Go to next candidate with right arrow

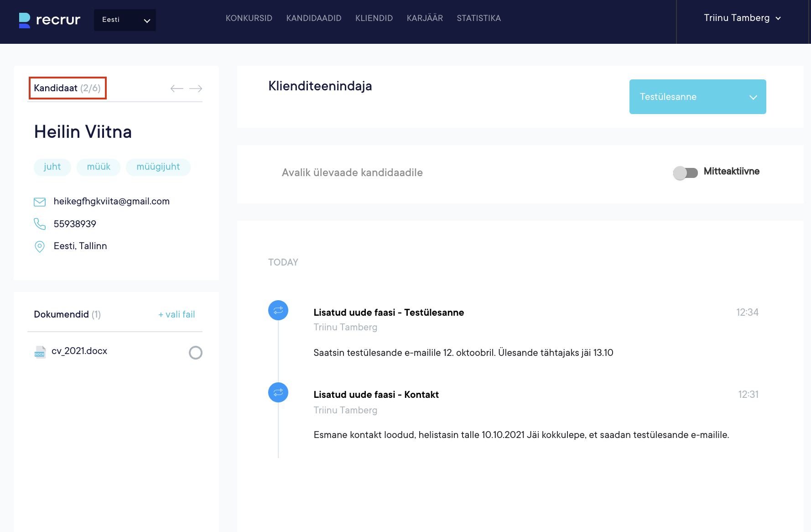click(x=196, y=89)
